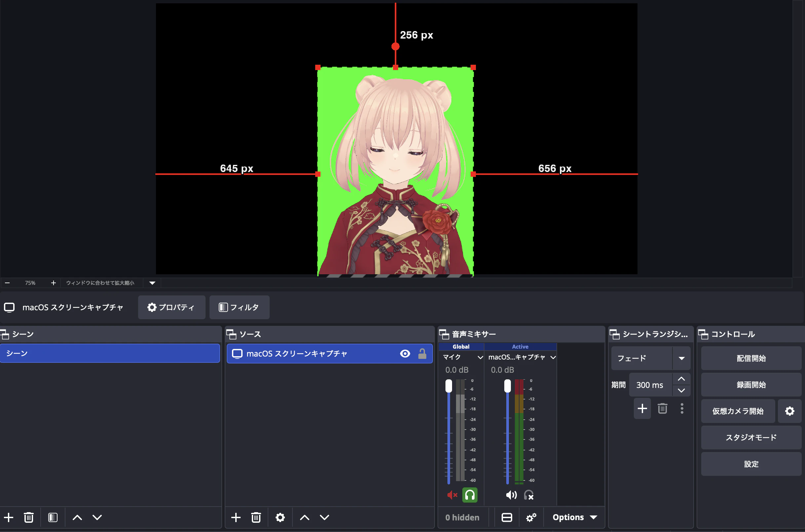Image resolution: width=805 pixels, height=532 pixels.
Task: Open the フェード transition dropdown
Action: (x=651, y=358)
